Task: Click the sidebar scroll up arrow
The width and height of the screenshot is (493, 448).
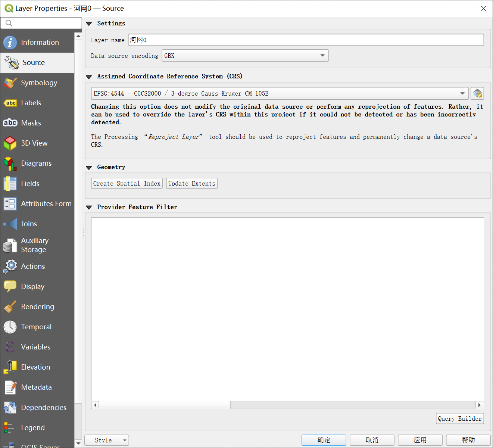Action: pos(78,36)
